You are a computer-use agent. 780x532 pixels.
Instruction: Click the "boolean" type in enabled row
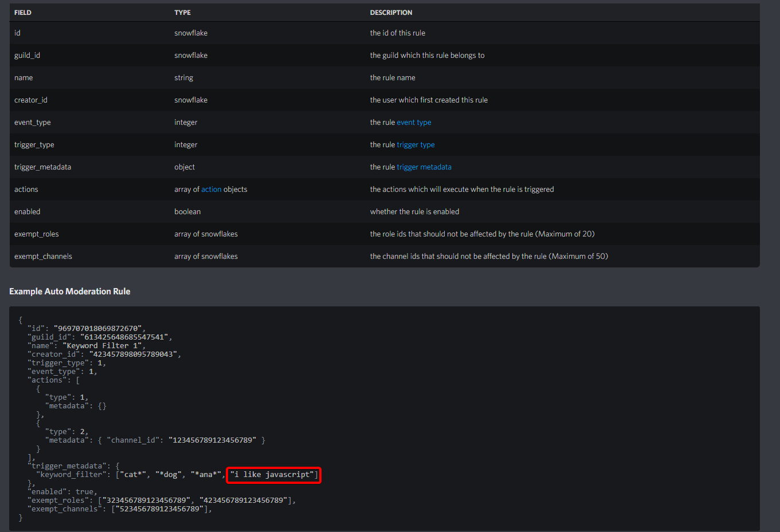coord(187,212)
